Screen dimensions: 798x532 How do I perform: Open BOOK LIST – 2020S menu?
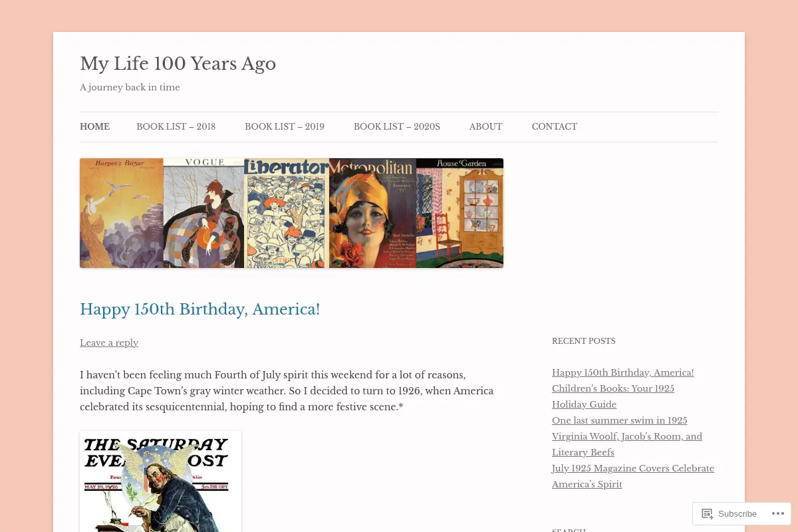(397, 126)
